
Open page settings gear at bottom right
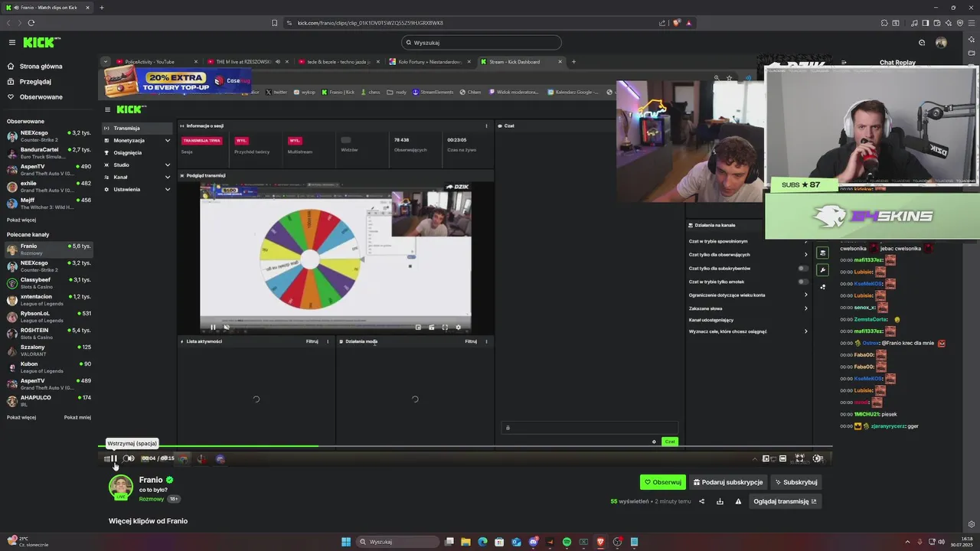click(972, 524)
